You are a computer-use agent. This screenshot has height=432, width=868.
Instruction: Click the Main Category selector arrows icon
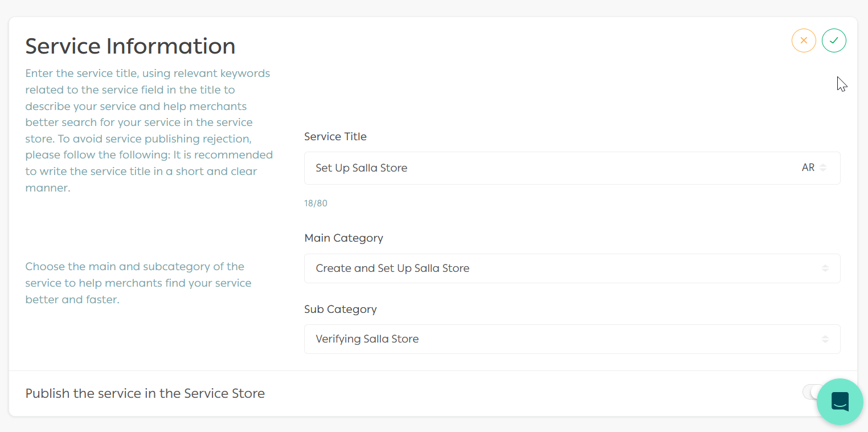tap(825, 268)
